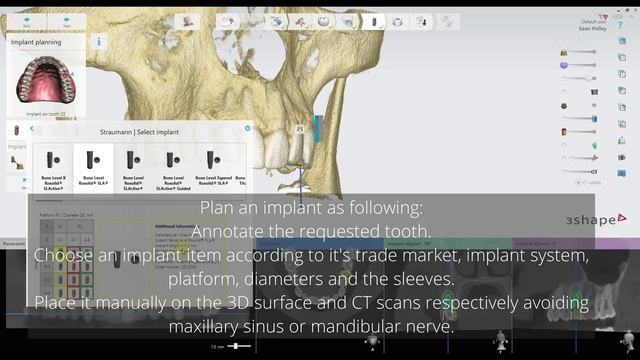Screen dimensions: 640x360
Task: Select the third view orientation cube icon
Action: pyautogui.click(x=622, y=74)
